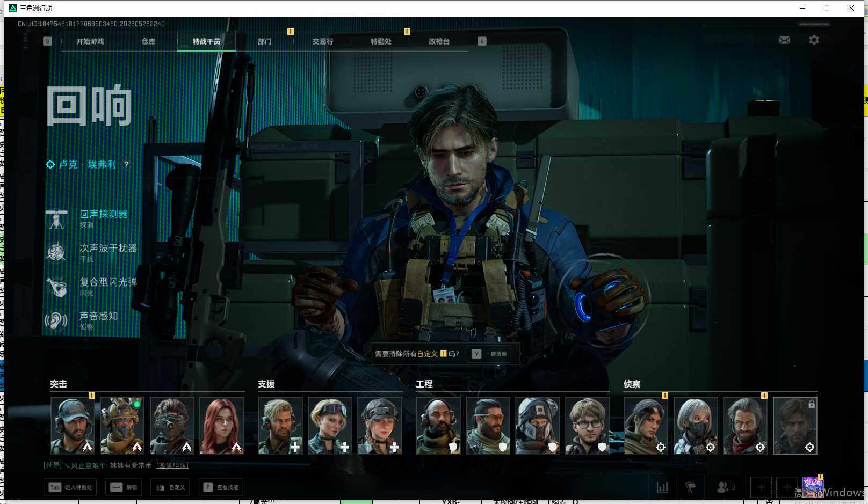Click the 查看技能 button
Viewport: 868px width, 504px height.
pos(221,487)
